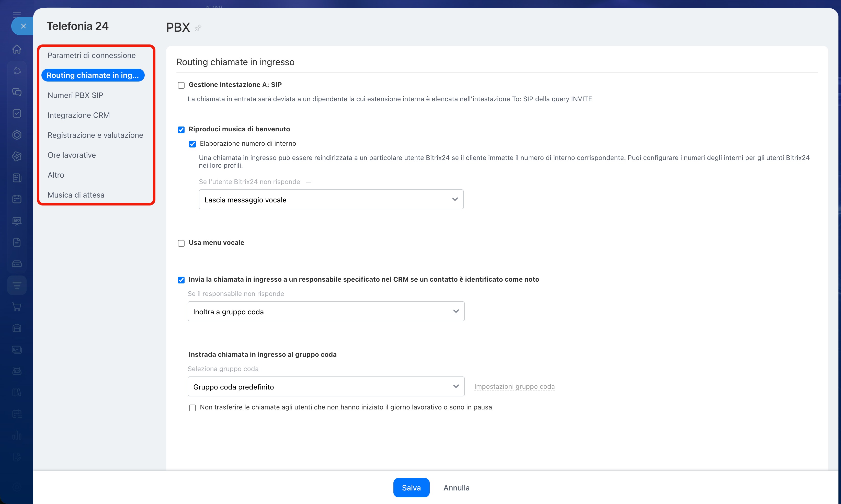The width and height of the screenshot is (841, 504).
Task: Go to Integrazione CRM section
Action: pos(78,115)
